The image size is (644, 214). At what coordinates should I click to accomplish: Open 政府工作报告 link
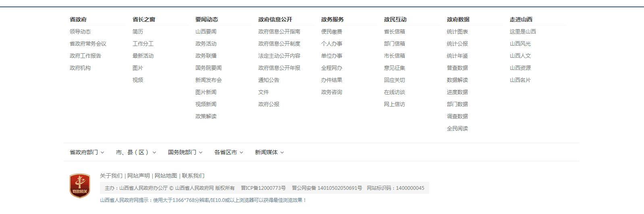pyautogui.click(x=85, y=56)
